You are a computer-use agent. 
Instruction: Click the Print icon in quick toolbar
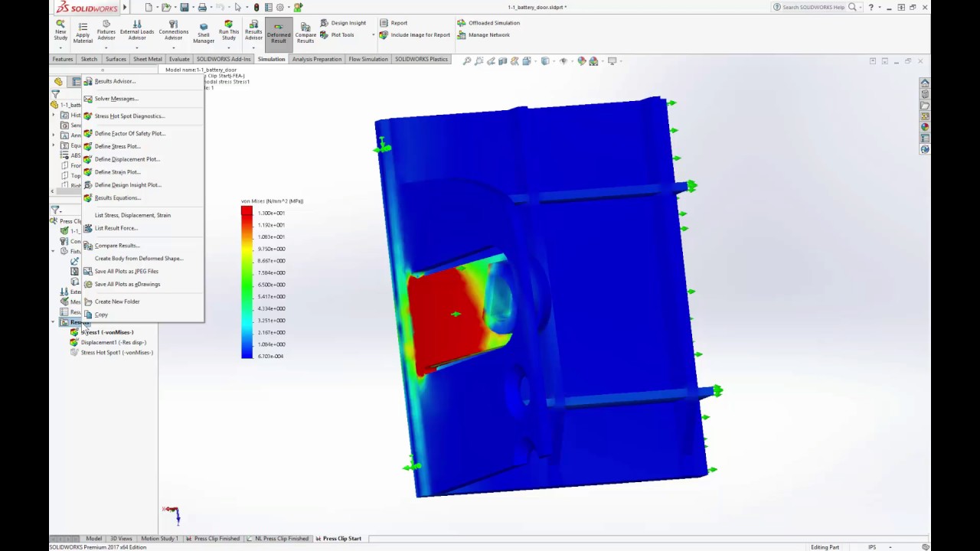(x=202, y=7)
